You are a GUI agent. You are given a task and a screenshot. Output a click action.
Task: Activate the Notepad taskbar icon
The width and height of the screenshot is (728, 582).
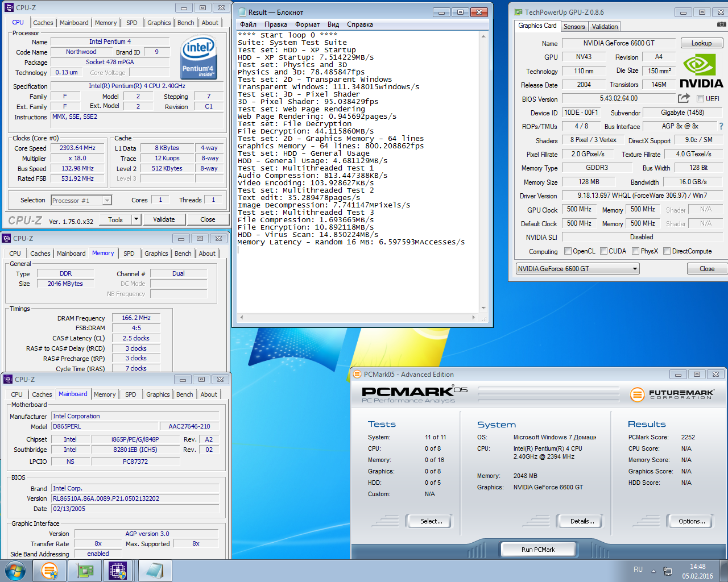pyautogui.click(x=154, y=571)
